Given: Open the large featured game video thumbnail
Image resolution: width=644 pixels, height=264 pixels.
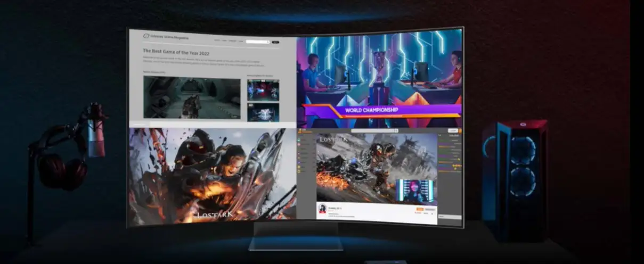Looking at the screenshot, I should 192,97.
